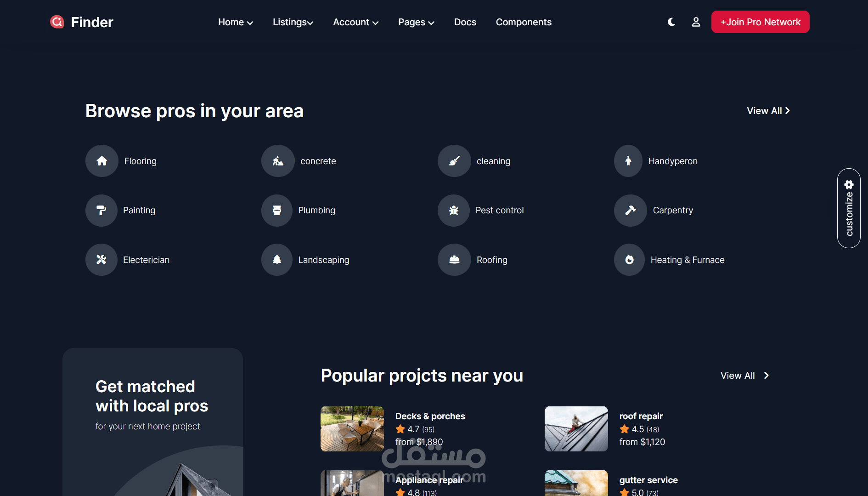Click the 'from $1,120' price text

(642, 442)
